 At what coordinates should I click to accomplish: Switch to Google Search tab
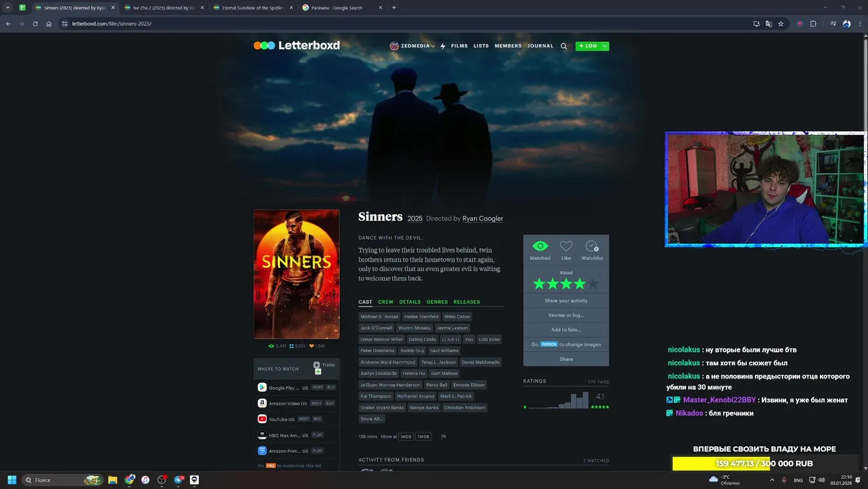[341, 7]
